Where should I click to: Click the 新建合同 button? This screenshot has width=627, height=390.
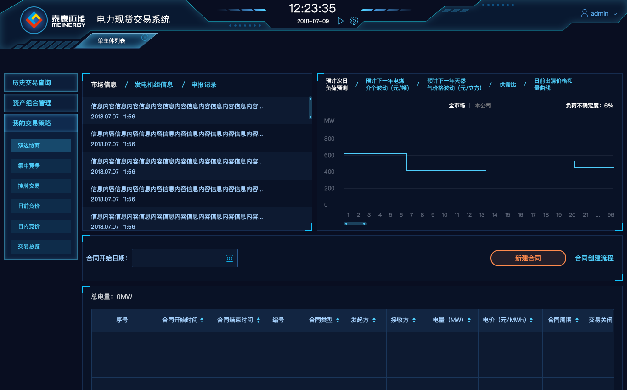click(528, 258)
